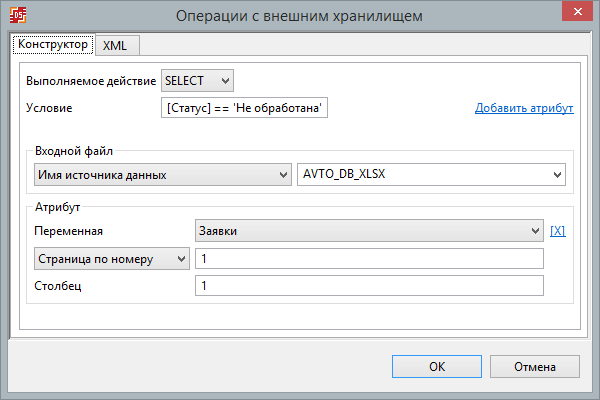Select the Входной файл group title
600x400 pixels.
tap(74, 151)
